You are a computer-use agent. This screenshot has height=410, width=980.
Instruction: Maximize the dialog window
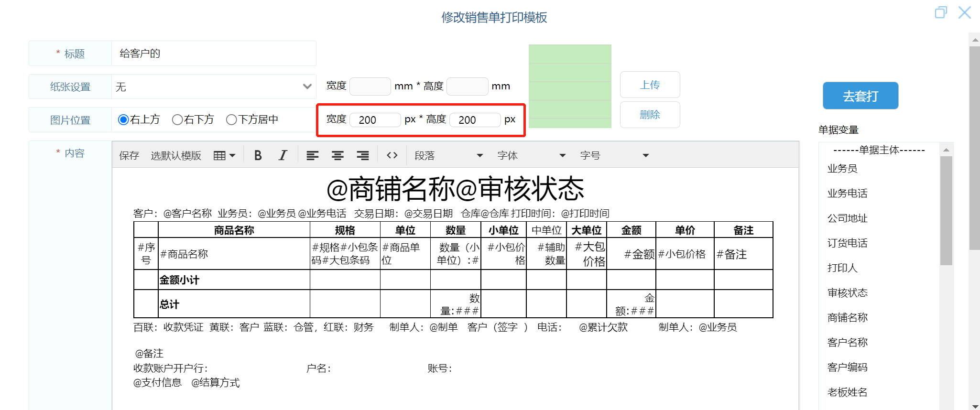tap(941, 12)
